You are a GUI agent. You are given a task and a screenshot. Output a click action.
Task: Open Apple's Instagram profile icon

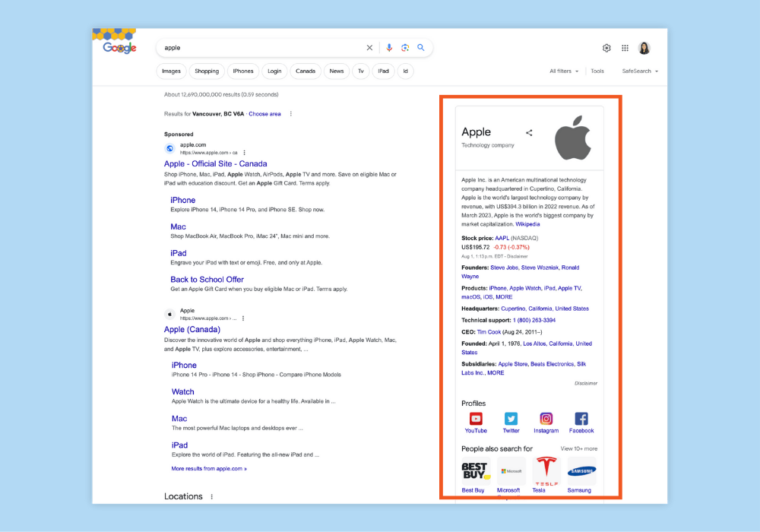tap(546, 419)
